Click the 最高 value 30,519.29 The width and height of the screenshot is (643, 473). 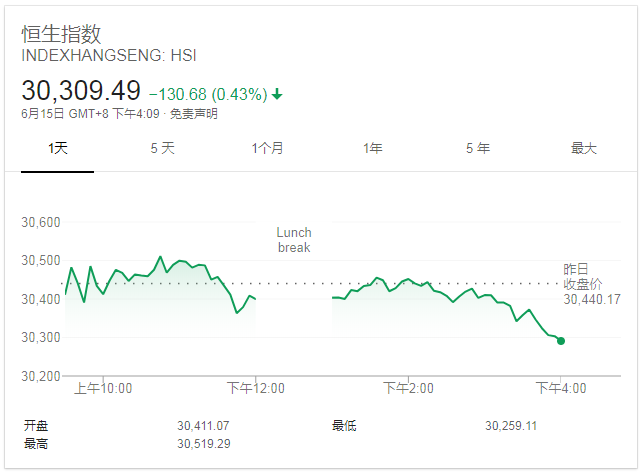coord(204,443)
